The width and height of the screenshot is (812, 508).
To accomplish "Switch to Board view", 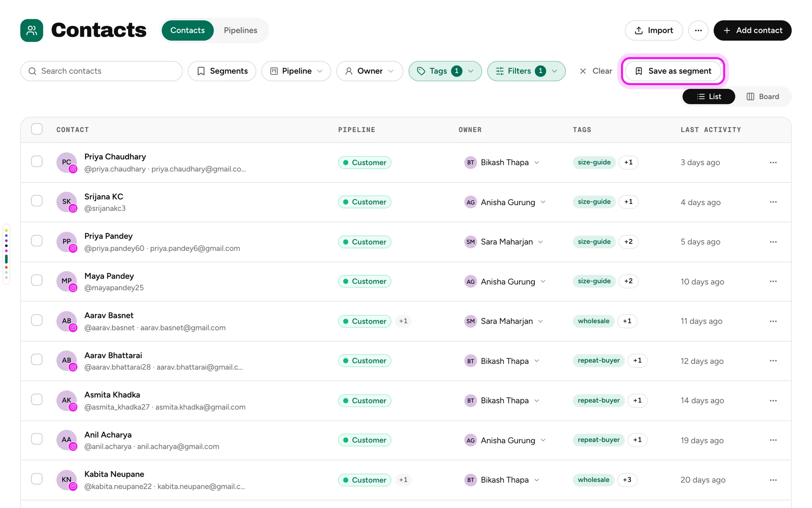I will click(763, 97).
